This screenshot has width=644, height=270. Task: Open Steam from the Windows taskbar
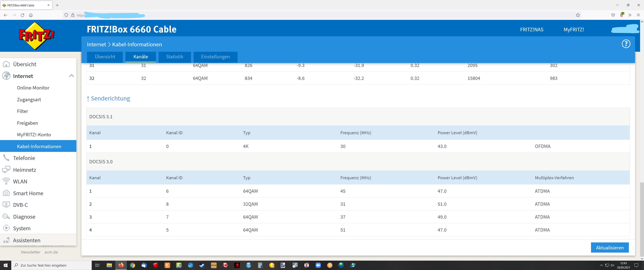coord(202,265)
